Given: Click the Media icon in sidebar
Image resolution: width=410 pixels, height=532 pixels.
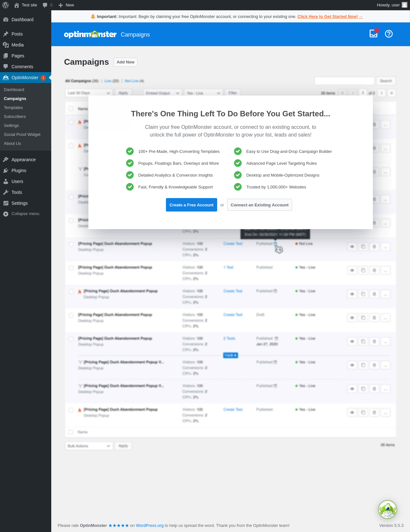Looking at the screenshot, I should [6, 45].
